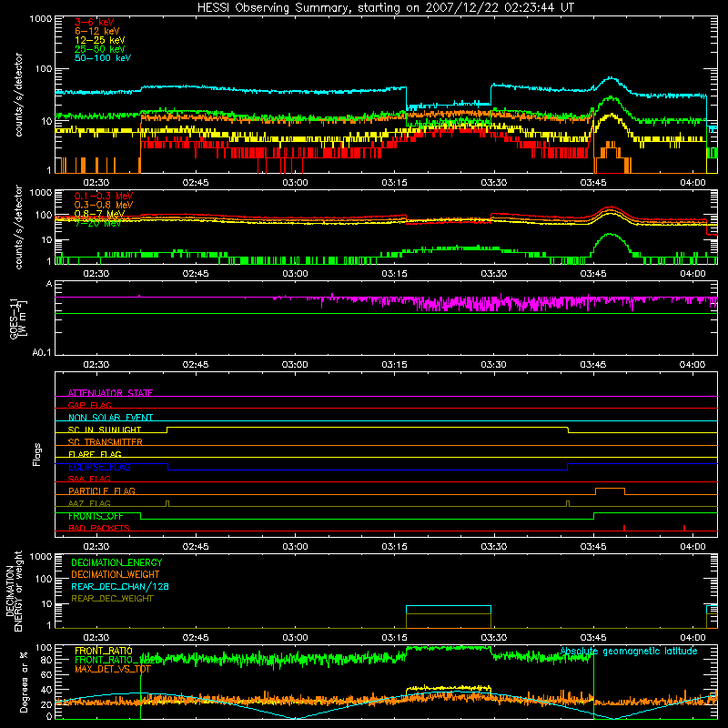This screenshot has width=728, height=728.
Task: Select the DECIMATION_ENERGY legend label
Action: pyautogui.click(x=116, y=562)
